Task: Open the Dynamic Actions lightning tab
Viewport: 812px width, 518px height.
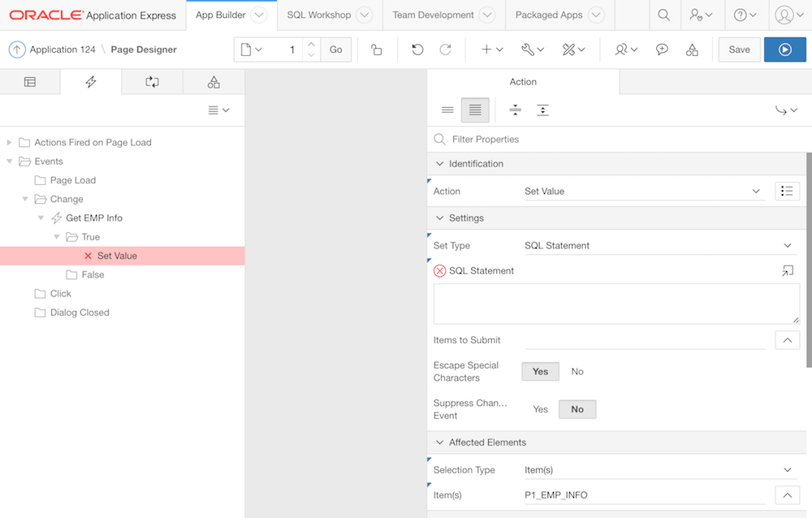Action: click(x=91, y=82)
